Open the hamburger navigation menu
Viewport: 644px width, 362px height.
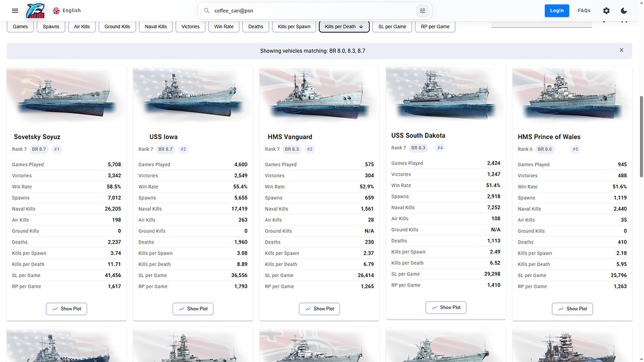(x=15, y=11)
